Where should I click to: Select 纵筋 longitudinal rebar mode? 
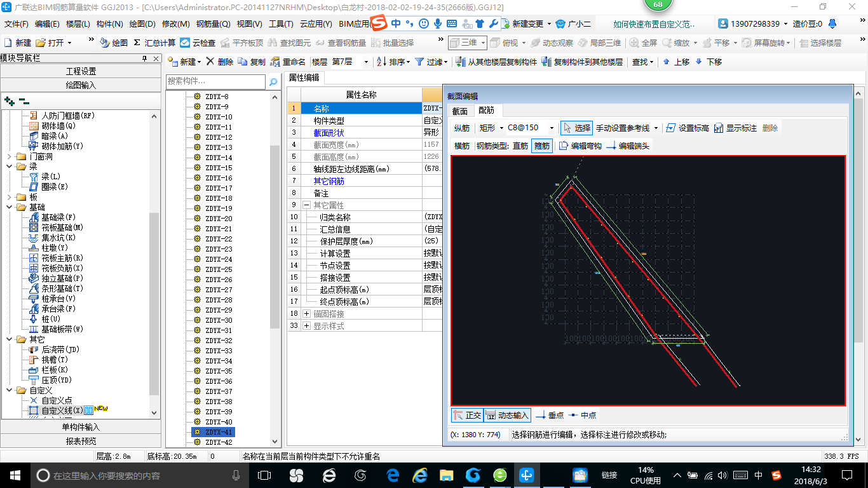click(462, 128)
